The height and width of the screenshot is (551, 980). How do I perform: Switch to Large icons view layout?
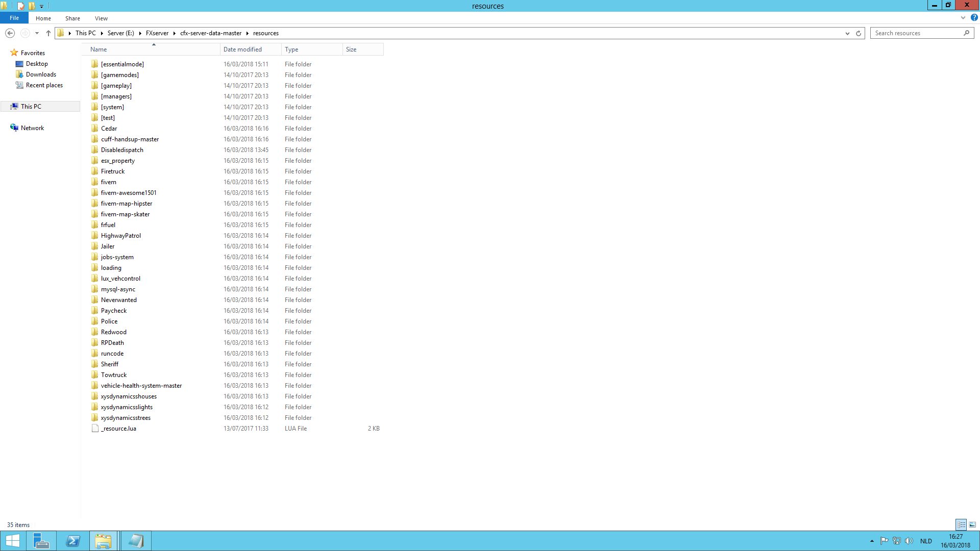[x=972, y=524]
